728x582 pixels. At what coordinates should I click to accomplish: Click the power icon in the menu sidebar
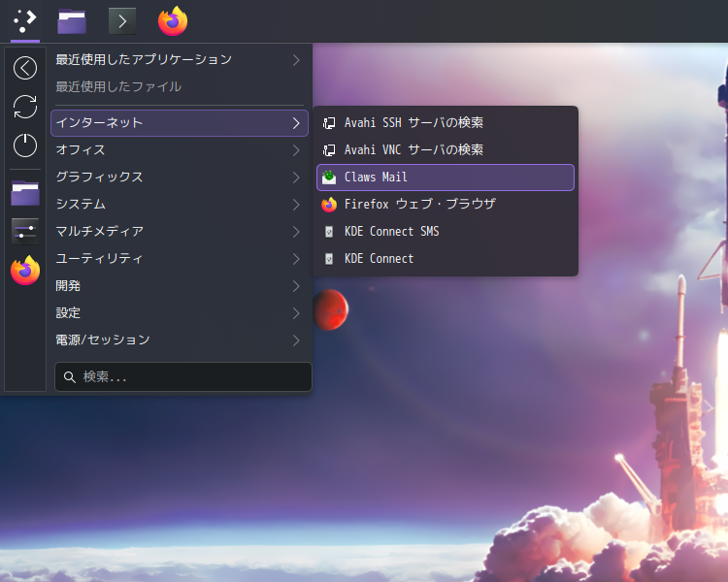click(25, 145)
